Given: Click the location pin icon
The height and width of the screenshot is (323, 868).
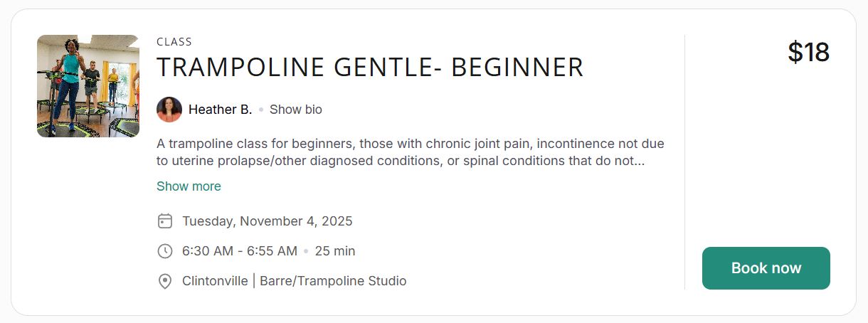Looking at the screenshot, I should click(165, 281).
